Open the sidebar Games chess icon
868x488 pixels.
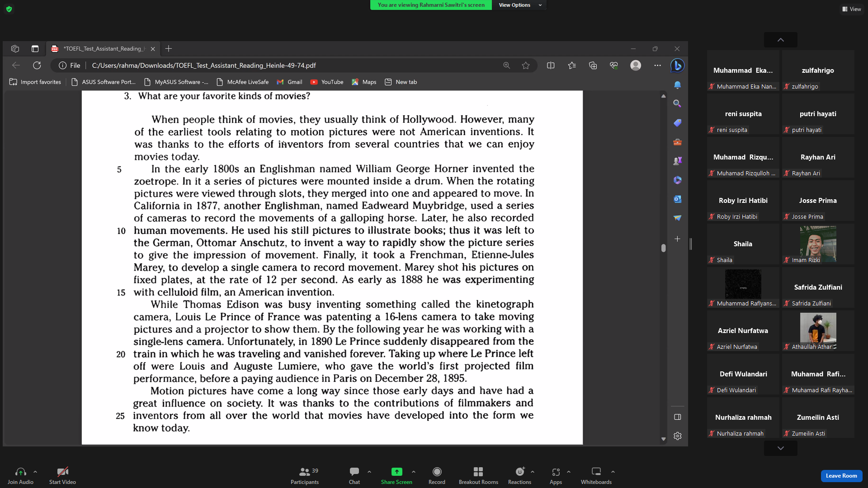[x=677, y=161]
